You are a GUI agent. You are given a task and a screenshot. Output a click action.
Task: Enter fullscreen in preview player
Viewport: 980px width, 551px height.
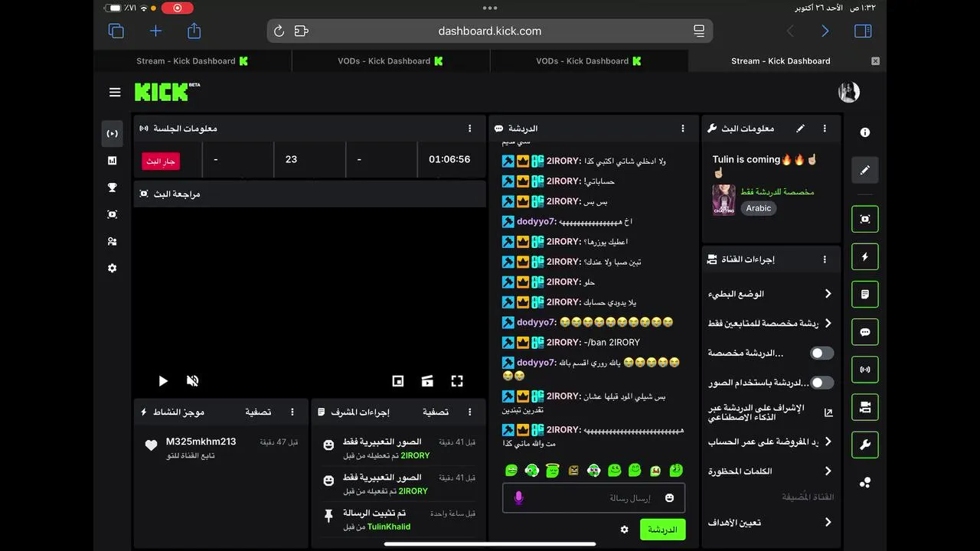(457, 380)
